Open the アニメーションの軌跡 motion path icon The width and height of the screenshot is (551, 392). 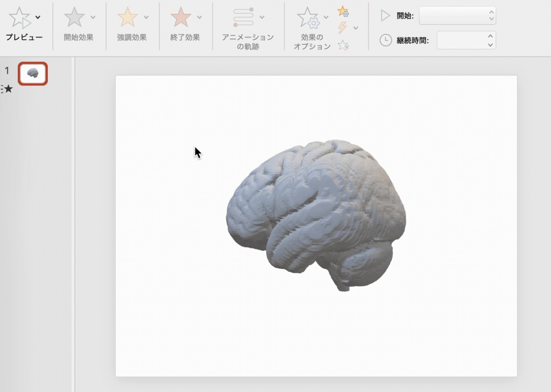243,17
